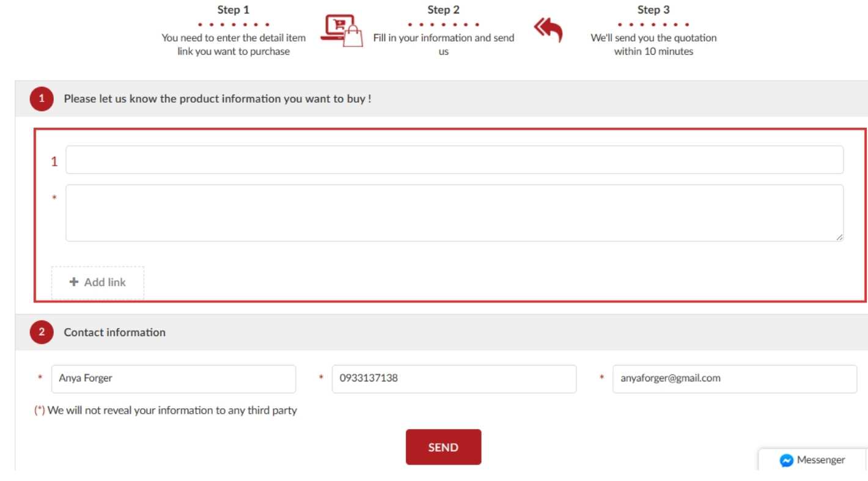
Task: Open the Messenger chat widget
Action: click(812, 460)
